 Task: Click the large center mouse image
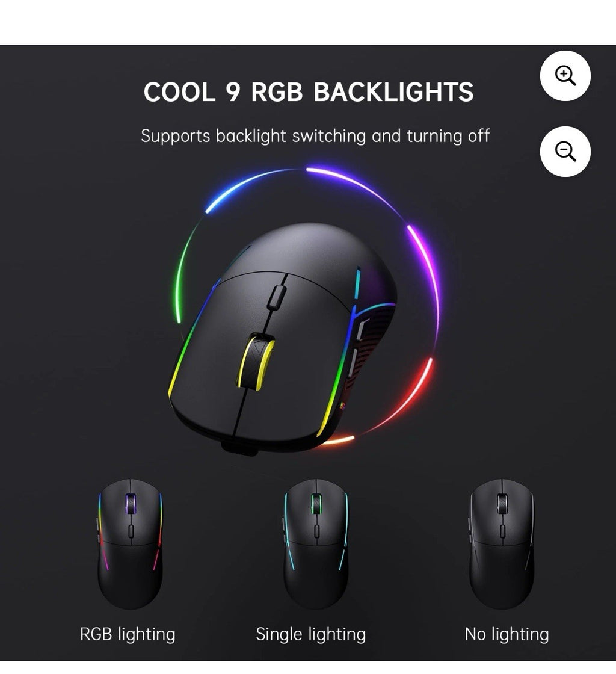283,338
